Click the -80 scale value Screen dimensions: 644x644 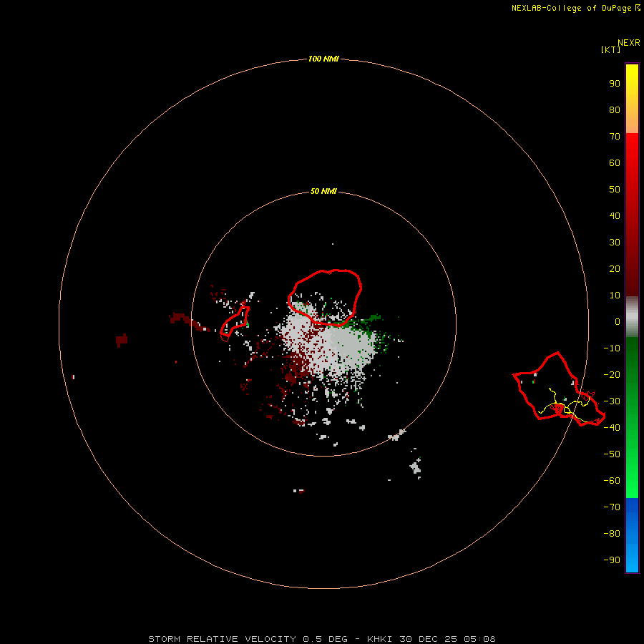pos(612,534)
